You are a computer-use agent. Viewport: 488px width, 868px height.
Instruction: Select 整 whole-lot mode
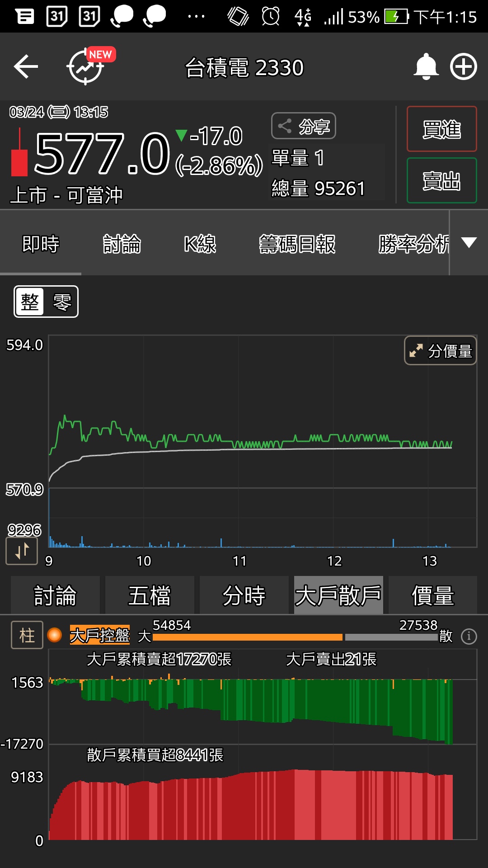(x=30, y=302)
